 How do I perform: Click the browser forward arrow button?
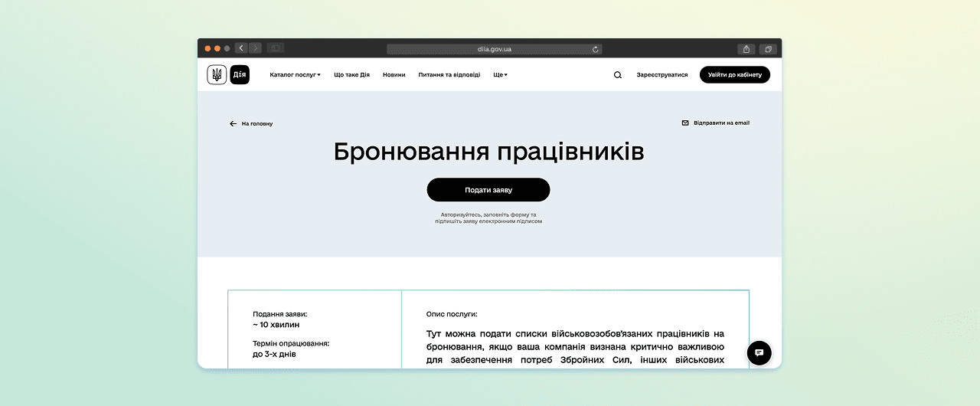(255, 48)
